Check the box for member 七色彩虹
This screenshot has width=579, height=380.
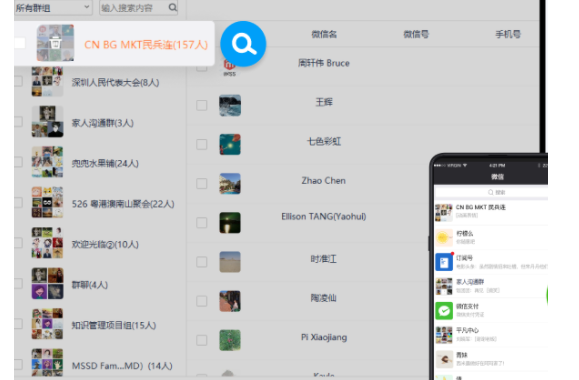[x=202, y=144]
